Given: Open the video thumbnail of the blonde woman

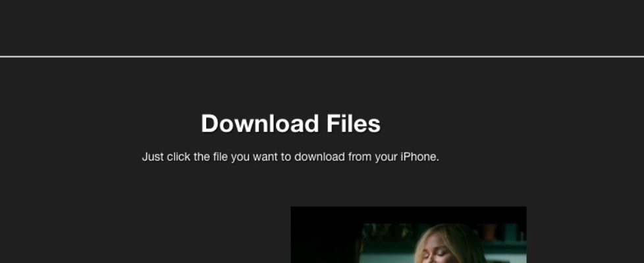Looking at the screenshot, I should [408, 235].
